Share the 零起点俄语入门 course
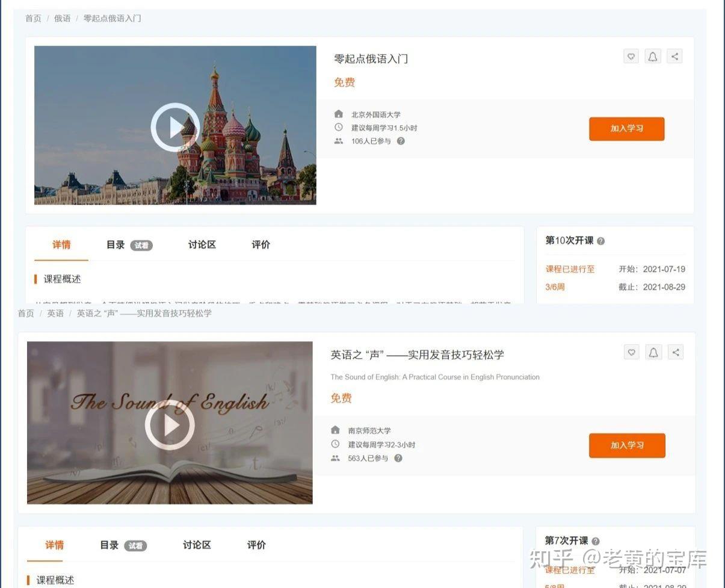The image size is (725, 588). pyautogui.click(x=674, y=57)
